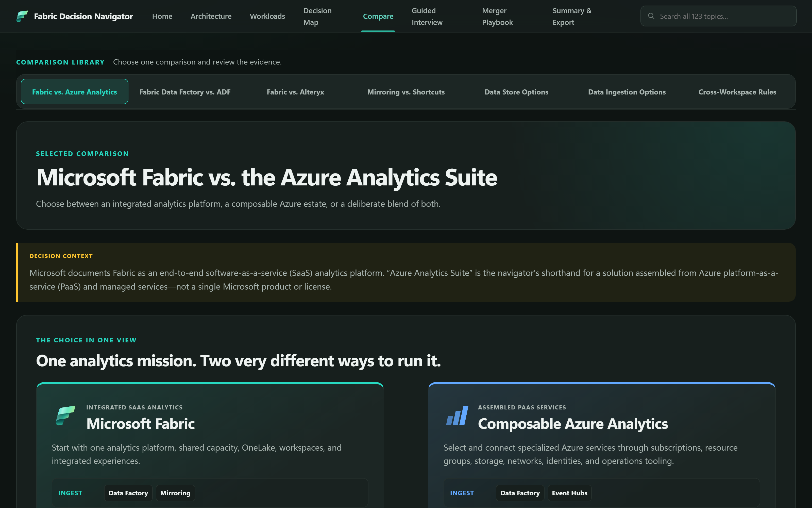
Task: Open the Data Ingestion Options tab
Action: tap(627, 92)
